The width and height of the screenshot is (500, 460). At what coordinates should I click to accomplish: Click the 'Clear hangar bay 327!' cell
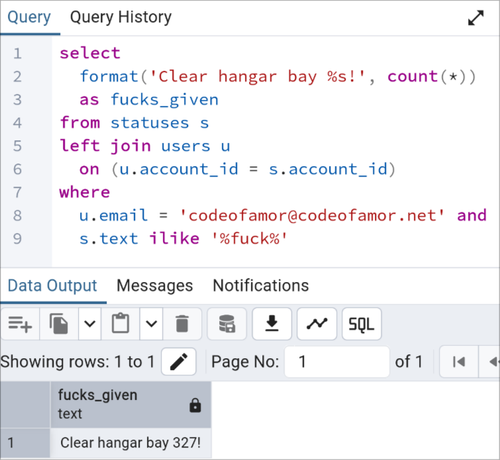point(131,443)
